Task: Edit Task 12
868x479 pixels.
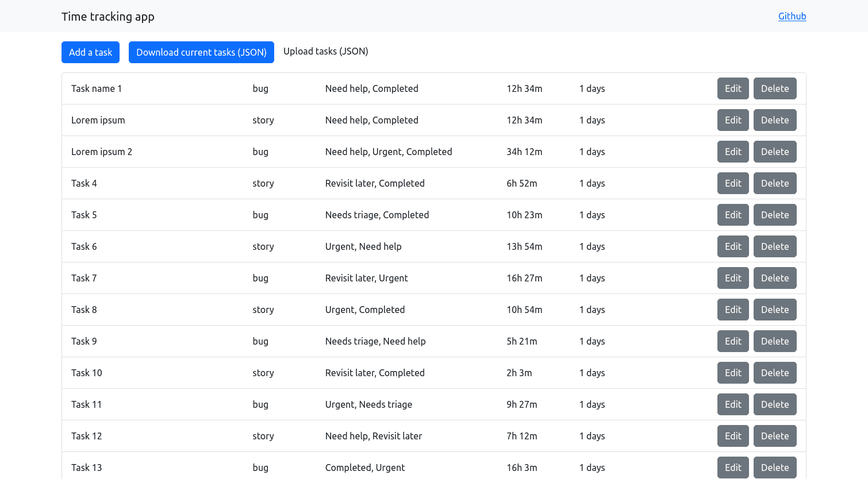Action: tap(733, 436)
